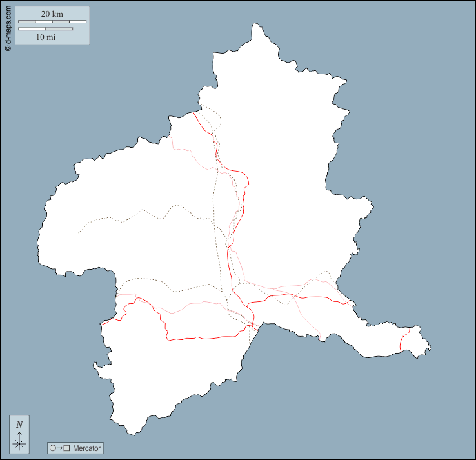The height and width of the screenshot is (460, 476).
Task: Click the mile scale bar
Action: (x=45, y=28)
